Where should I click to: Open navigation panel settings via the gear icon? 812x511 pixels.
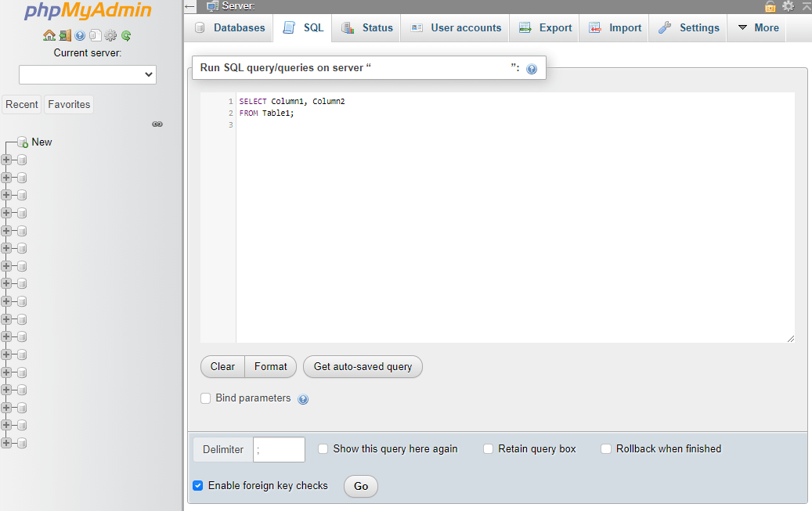pyautogui.click(x=110, y=35)
